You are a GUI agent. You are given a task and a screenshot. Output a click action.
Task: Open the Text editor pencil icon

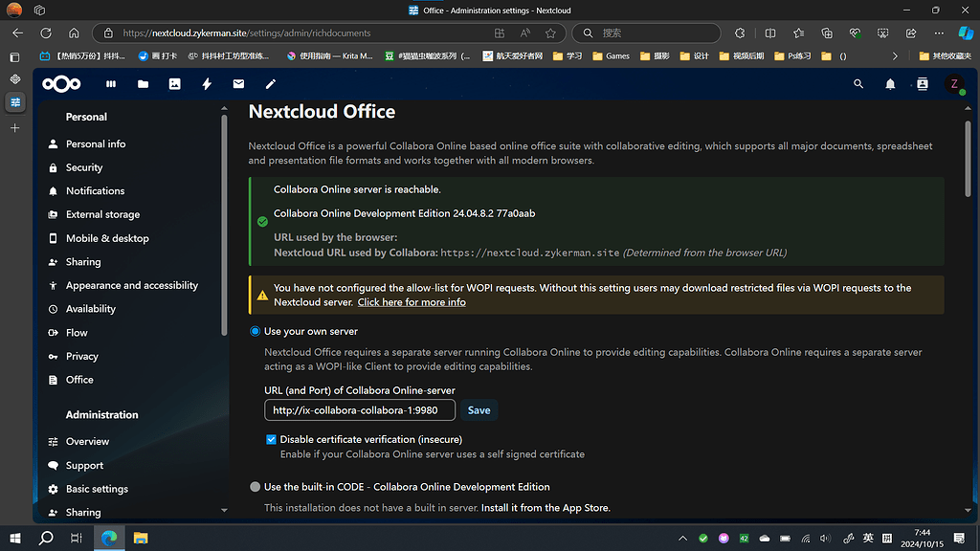coord(270,84)
